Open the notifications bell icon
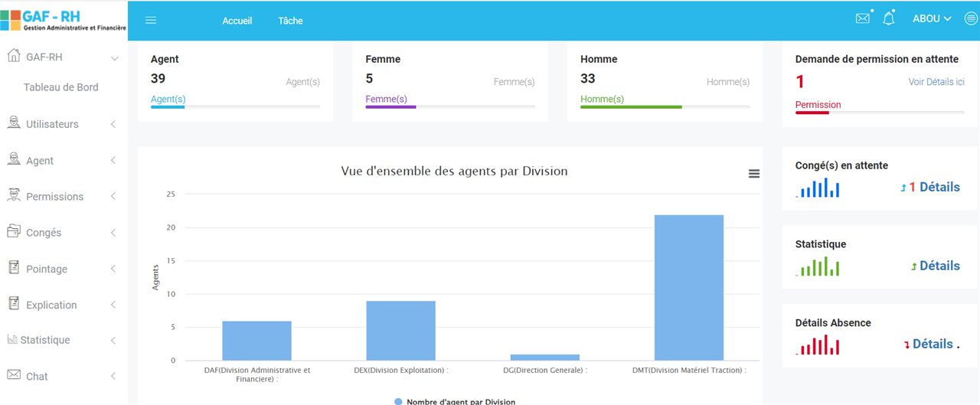Screen dimensions: 980x405 pos(889,19)
